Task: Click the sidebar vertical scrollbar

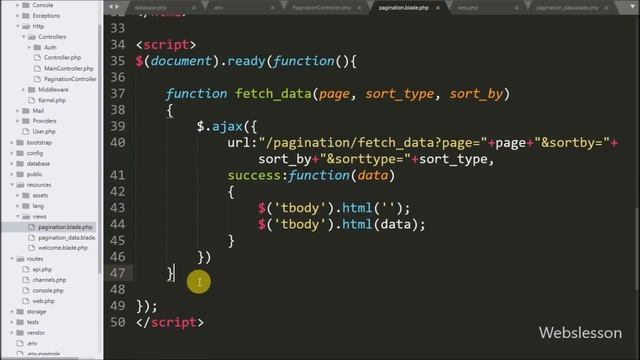Action: [x=100, y=149]
